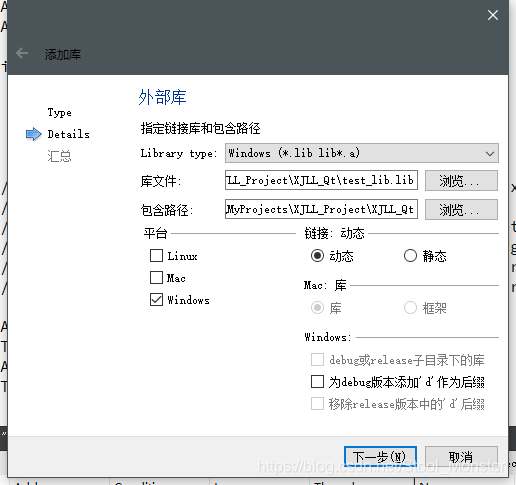Toggle debug或release子目录下的库 checkbox
Viewport: 516px width, 485px height.
coord(317,360)
